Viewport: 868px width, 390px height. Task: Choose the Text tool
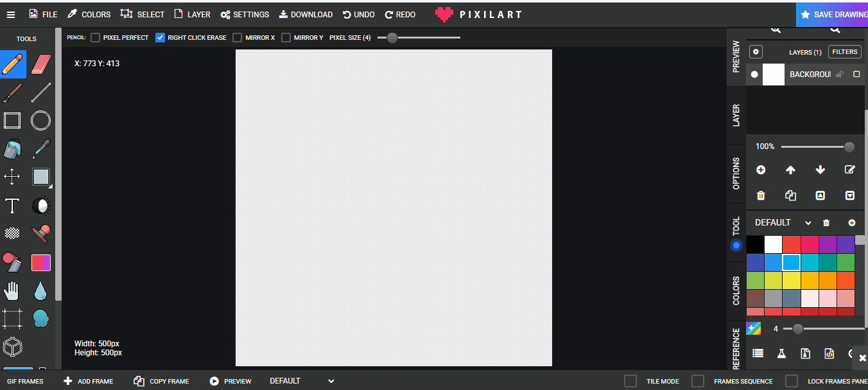pos(13,206)
